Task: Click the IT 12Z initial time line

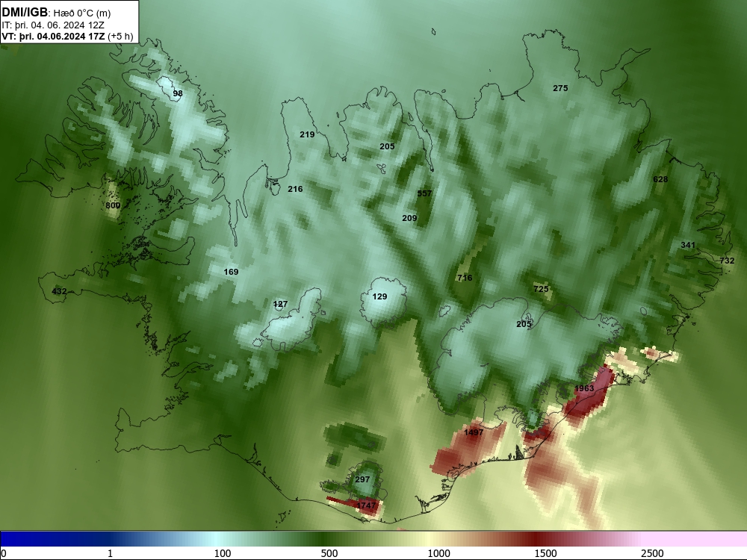Action: tap(53, 25)
